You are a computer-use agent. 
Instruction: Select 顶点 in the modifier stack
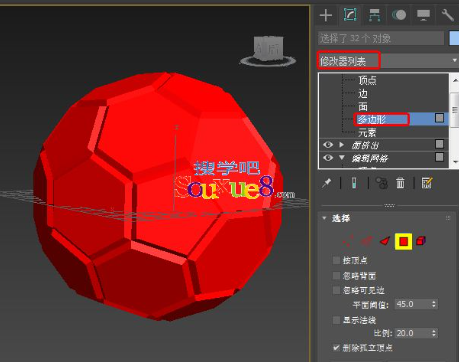[367, 80]
